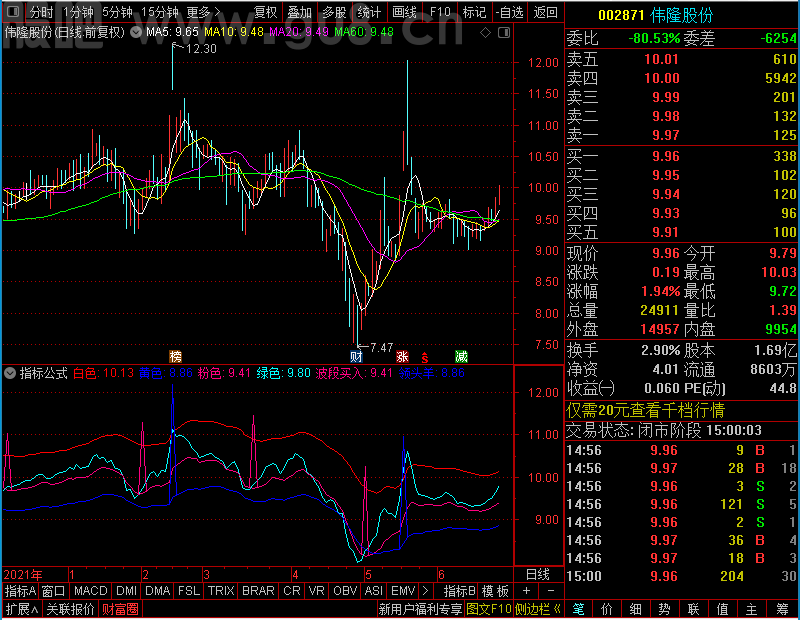Screen dimensions: 800x620
Task: Open the 财富圈 tab
Action: click(x=120, y=609)
